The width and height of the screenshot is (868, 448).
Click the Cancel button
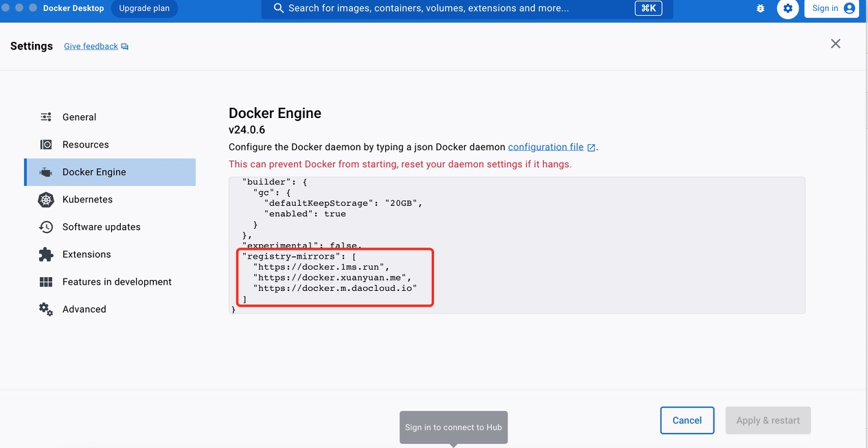(687, 421)
